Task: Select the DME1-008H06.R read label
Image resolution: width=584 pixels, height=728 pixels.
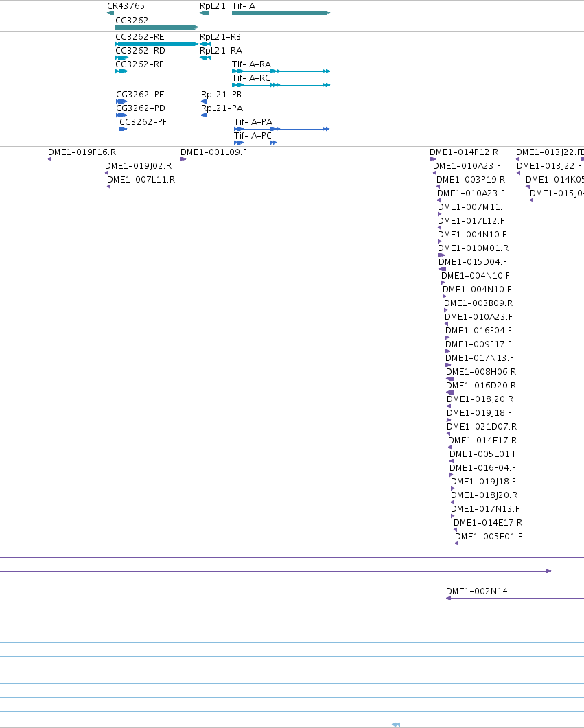Action: point(482,371)
